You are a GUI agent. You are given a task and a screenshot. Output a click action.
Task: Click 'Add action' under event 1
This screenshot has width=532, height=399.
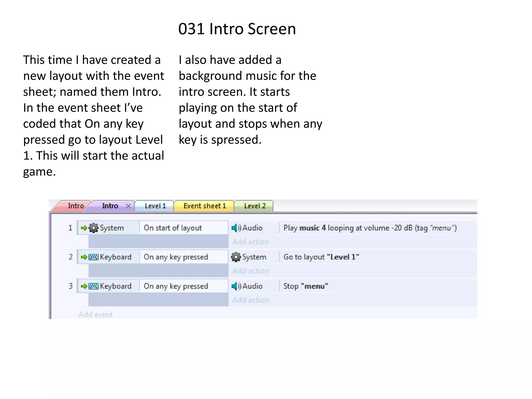tap(250, 242)
